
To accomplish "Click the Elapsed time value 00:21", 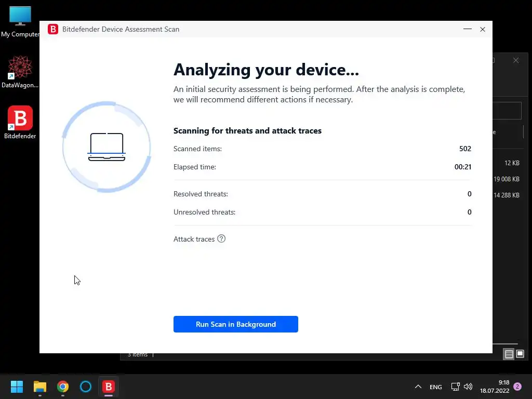I will (x=463, y=167).
